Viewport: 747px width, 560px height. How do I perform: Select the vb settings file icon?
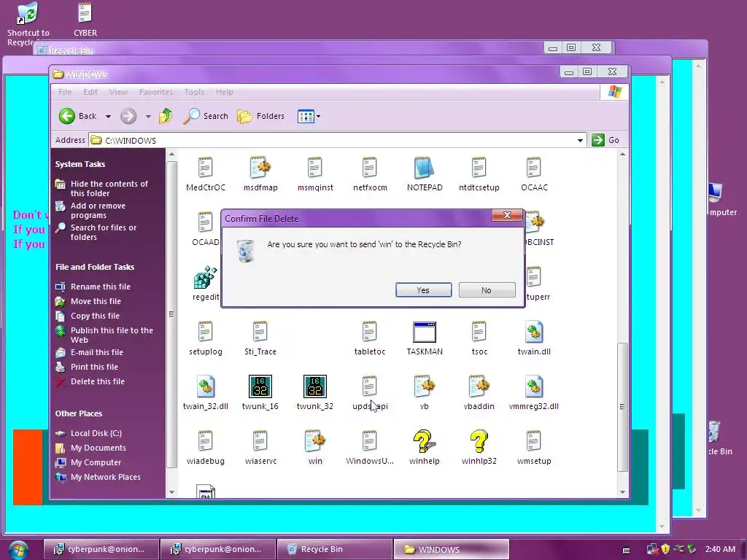tap(425, 386)
